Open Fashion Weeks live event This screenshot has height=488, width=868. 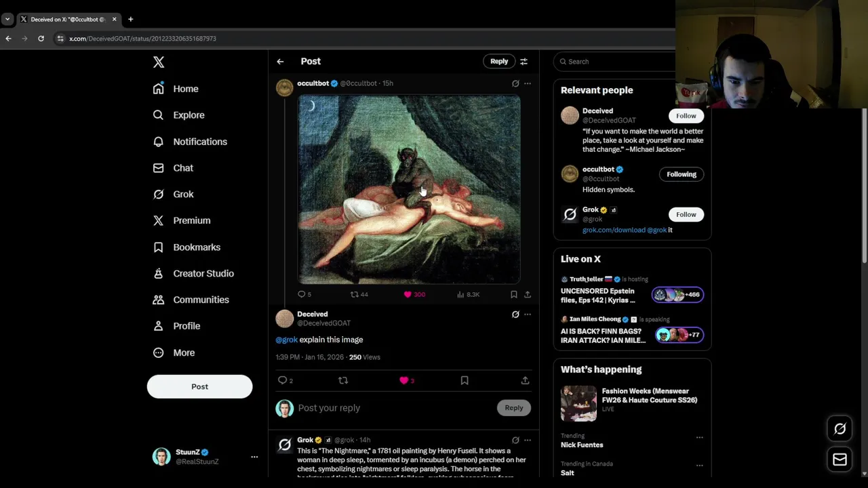coord(632,403)
